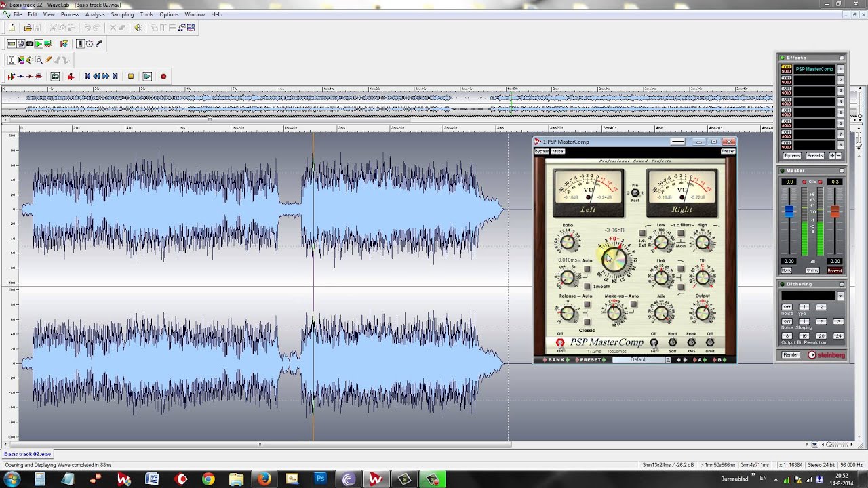This screenshot has width=868, height=488.
Task: Click the large threshold knob on MasterComp
Action: [614, 261]
